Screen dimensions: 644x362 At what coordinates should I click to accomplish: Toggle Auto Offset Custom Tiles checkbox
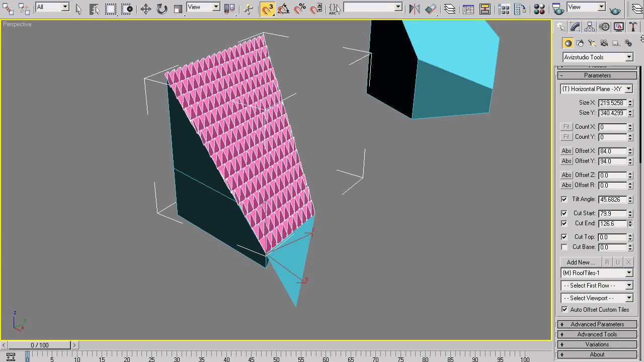[x=565, y=310]
